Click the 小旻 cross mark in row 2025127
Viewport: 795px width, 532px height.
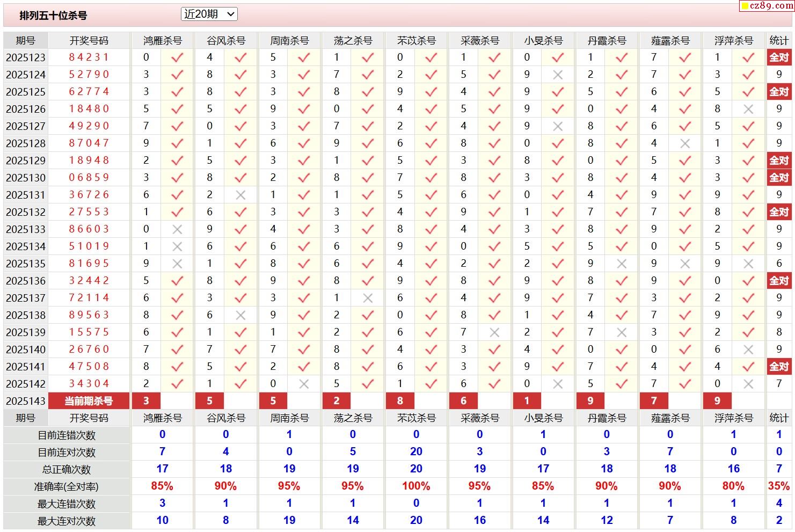pos(558,126)
